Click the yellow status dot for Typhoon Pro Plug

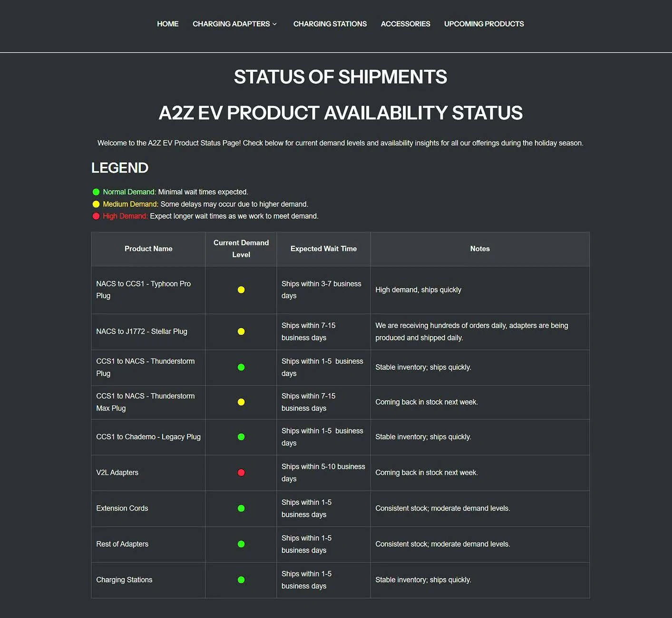(241, 290)
